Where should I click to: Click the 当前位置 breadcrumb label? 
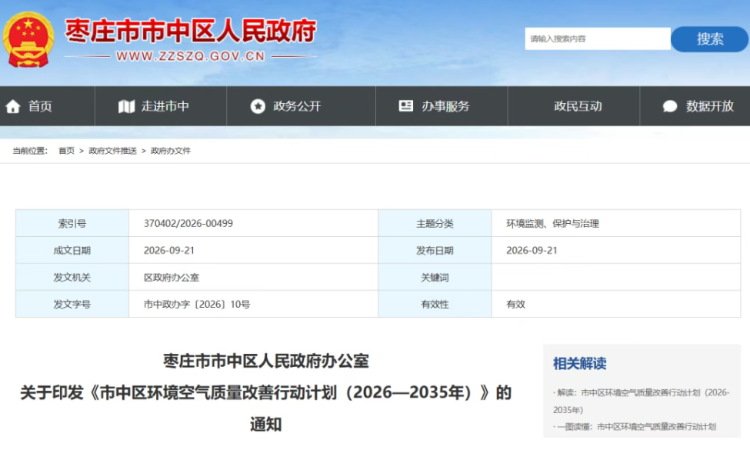tap(30, 151)
